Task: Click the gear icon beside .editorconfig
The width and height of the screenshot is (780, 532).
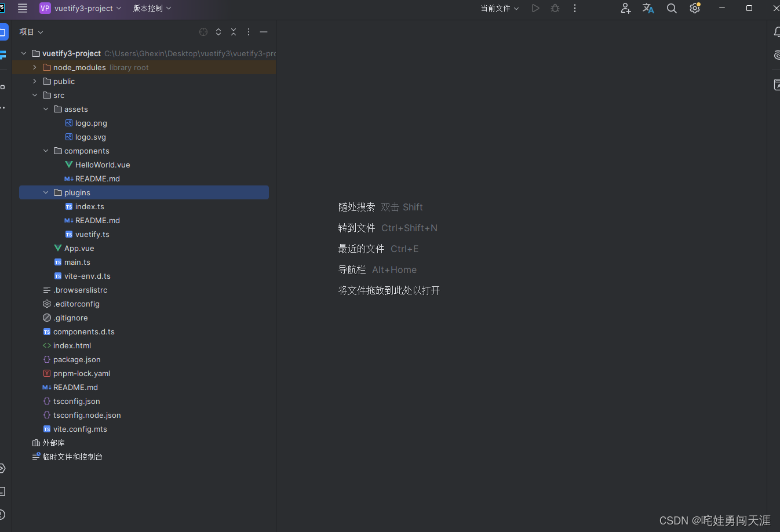Action: (x=47, y=304)
